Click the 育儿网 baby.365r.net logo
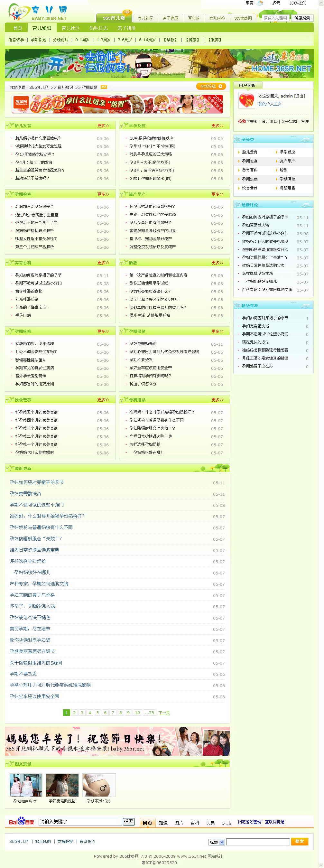Viewport: 324px width, 868px height. [38, 12]
